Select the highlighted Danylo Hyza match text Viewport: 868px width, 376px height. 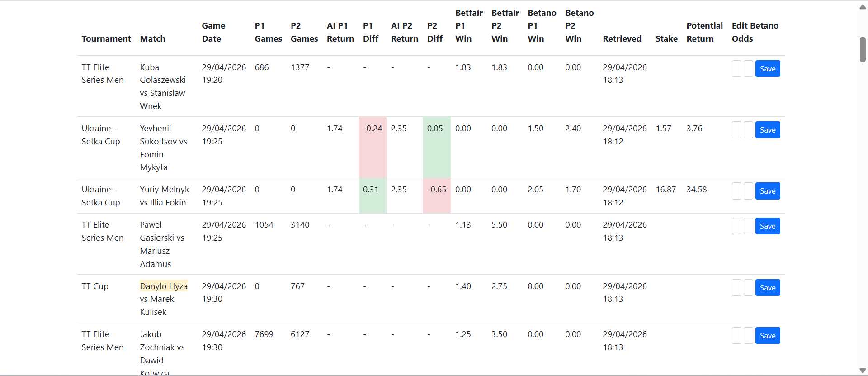164,286
